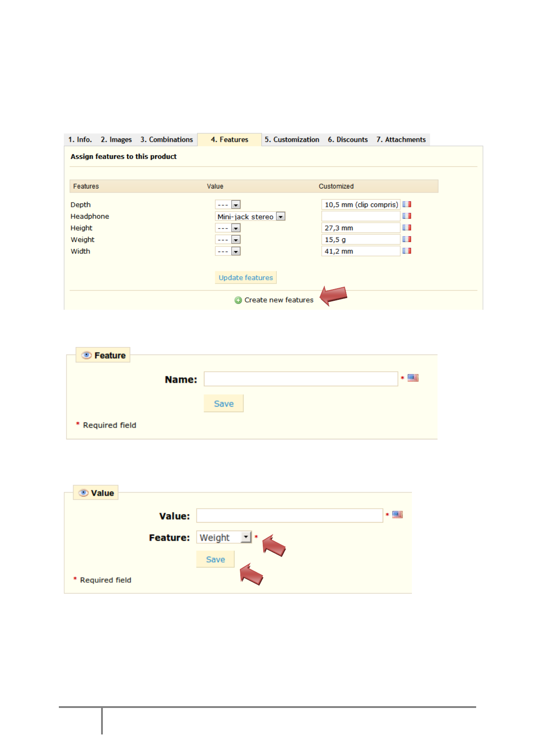Focus the Width customized field 41,2 mm

tap(361, 251)
